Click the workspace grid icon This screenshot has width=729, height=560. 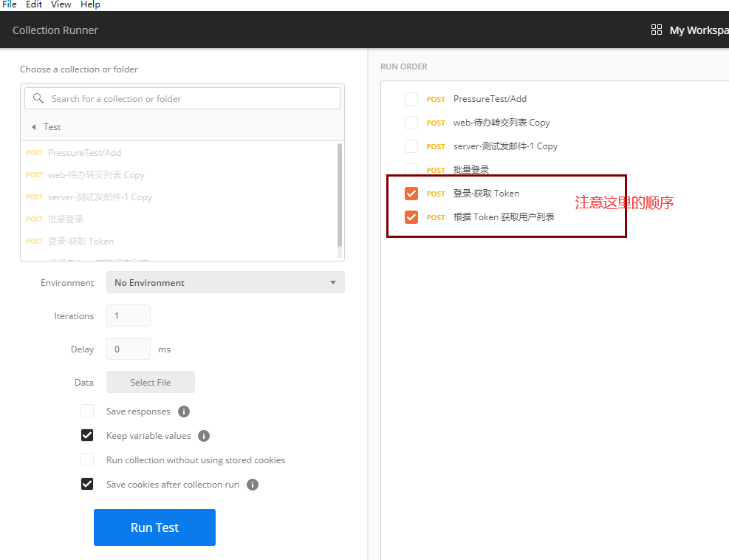pos(656,30)
